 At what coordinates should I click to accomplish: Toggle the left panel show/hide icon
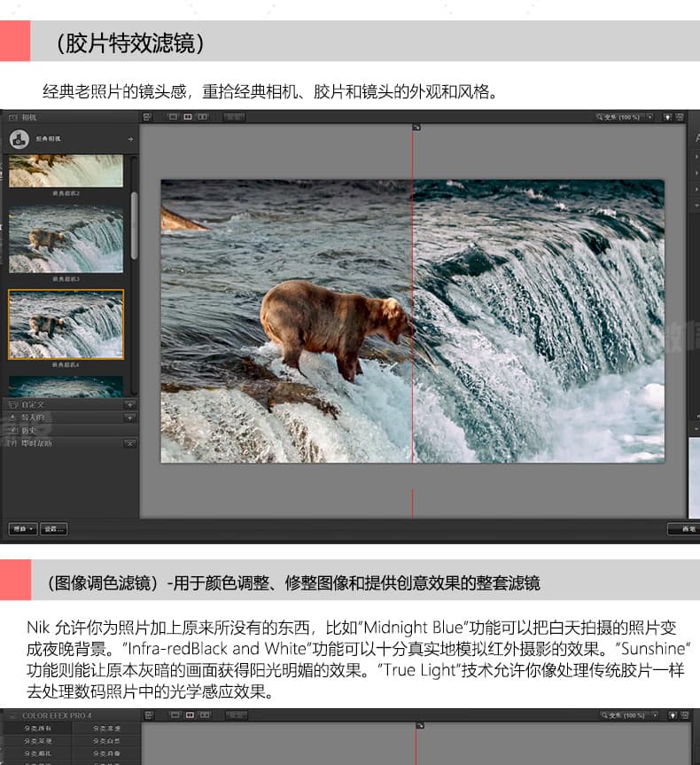pos(147,117)
